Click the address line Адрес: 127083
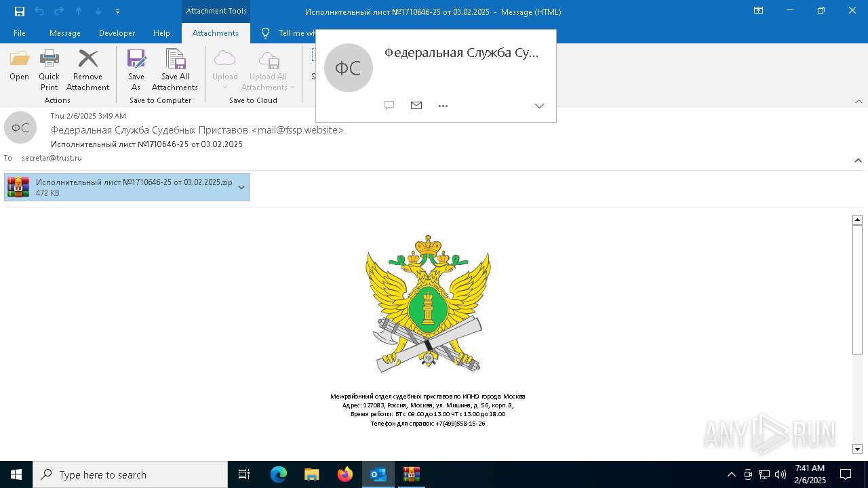Image resolution: width=868 pixels, height=488 pixels. (428, 405)
